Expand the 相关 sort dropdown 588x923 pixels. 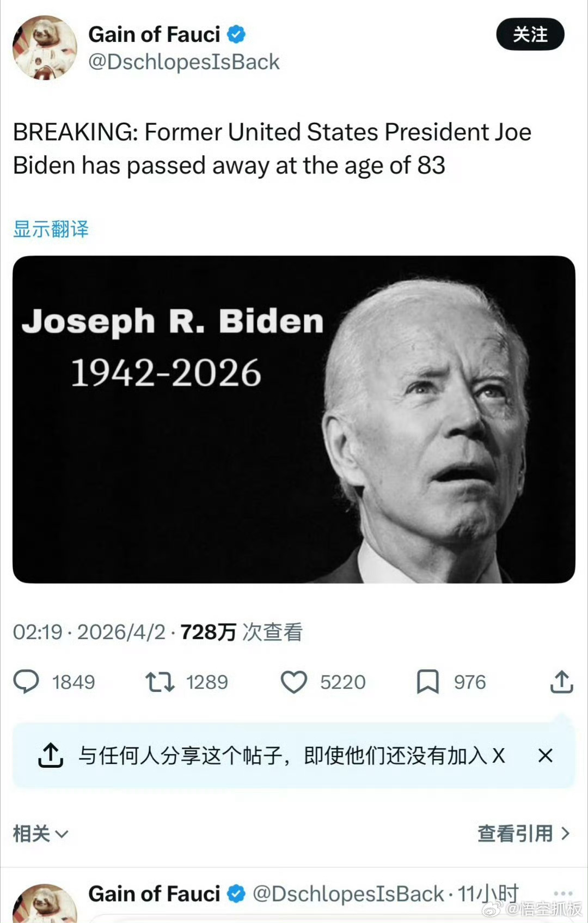click(x=41, y=834)
